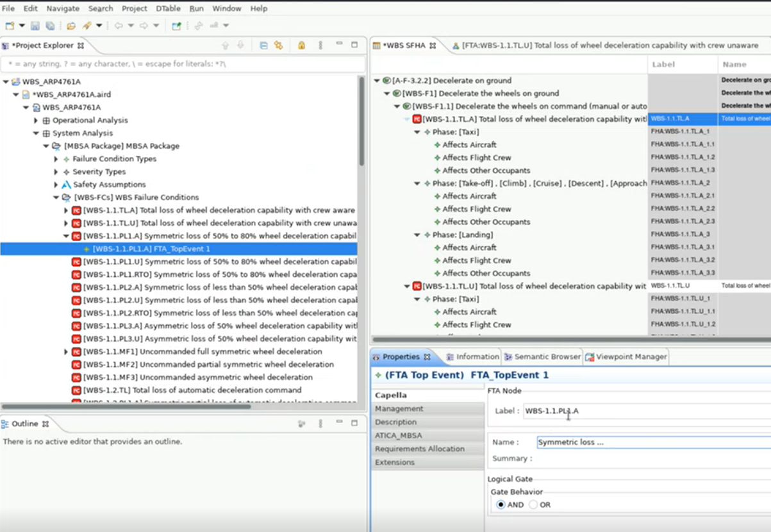The width and height of the screenshot is (771, 532).
Task: Click the open folder toolbar icon
Action: tap(71, 26)
